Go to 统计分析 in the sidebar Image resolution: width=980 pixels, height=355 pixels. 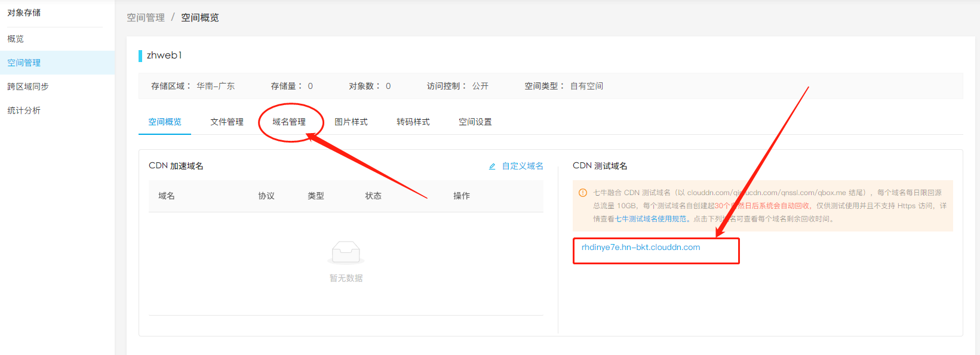click(x=24, y=110)
